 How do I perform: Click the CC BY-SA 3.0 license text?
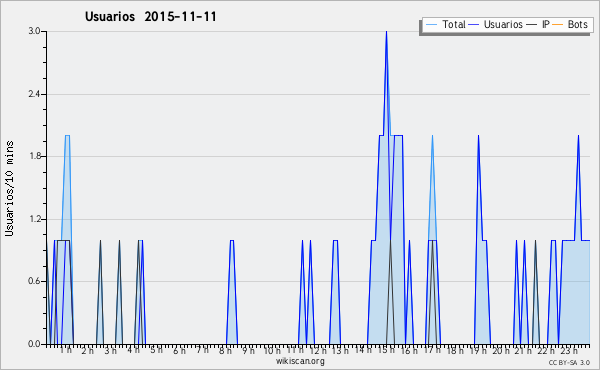(x=569, y=362)
